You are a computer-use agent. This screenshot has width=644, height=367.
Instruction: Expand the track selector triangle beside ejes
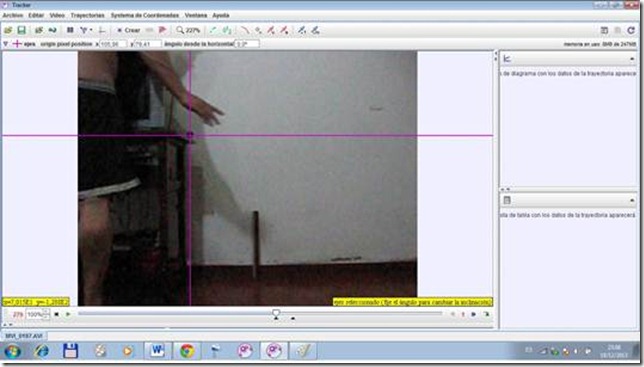click(5, 44)
